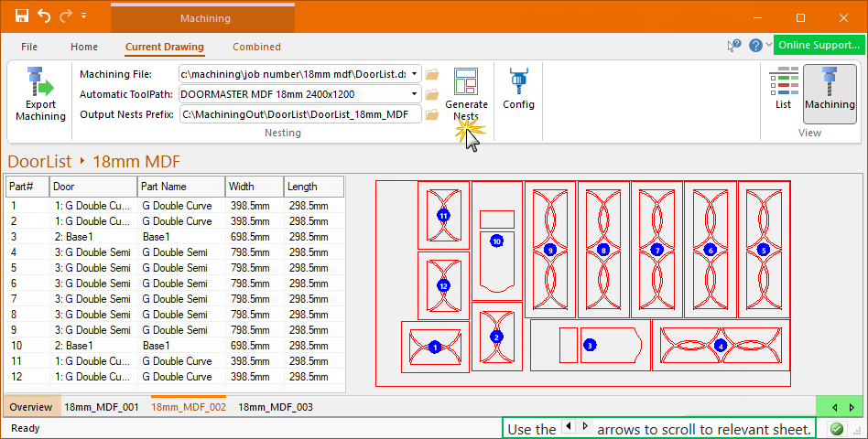Select nested part marker 8
The image size is (868, 439).
pos(603,250)
